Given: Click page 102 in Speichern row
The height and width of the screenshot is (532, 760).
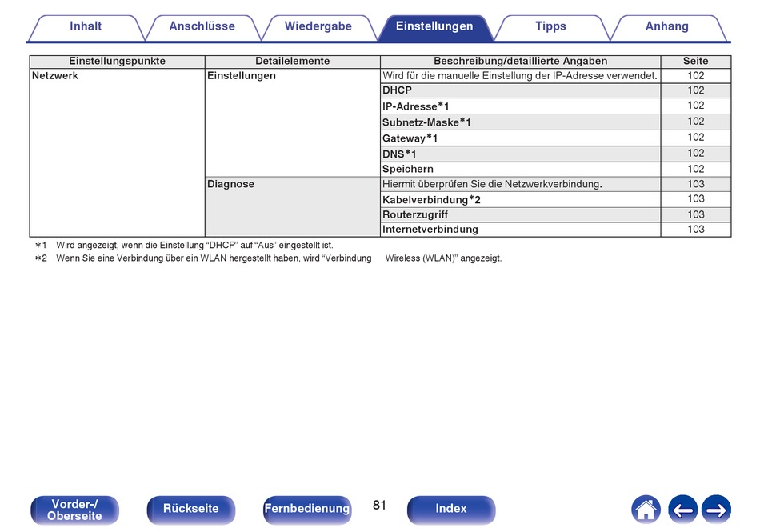Looking at the screenshot, I should [695, 169].
